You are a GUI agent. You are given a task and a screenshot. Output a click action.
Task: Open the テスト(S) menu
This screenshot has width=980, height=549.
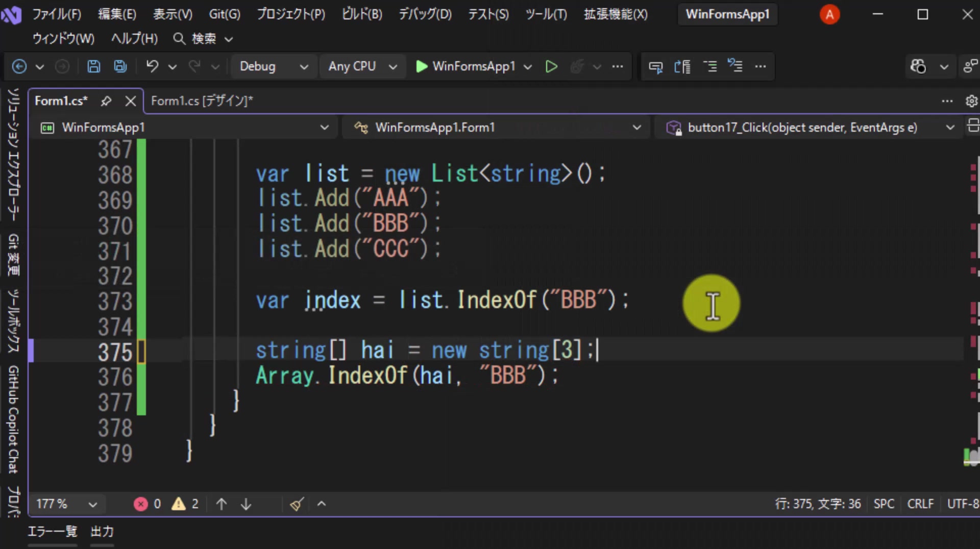[x=488, y=14]
